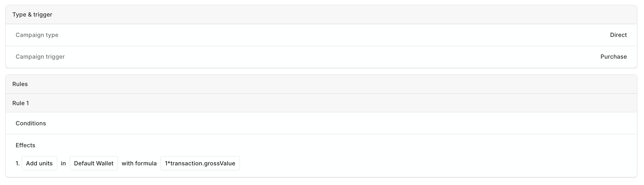This screenshot has height=185, width=644.
Task: Click the "in" text between effect chips
Action: pyautogui.click(x=63, y=163)
